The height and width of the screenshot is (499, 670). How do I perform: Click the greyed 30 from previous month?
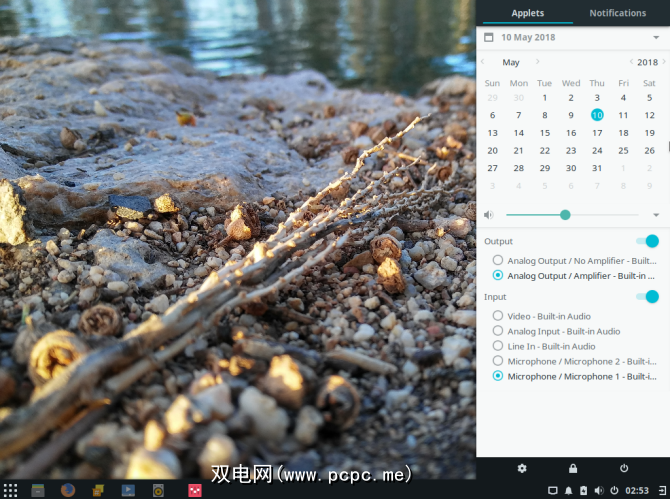click(x=519, y=98)
